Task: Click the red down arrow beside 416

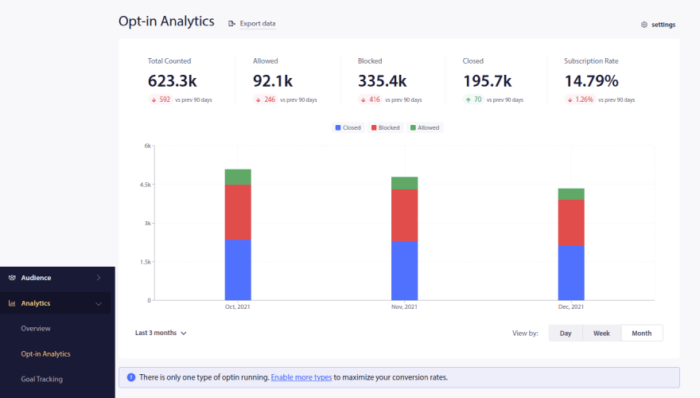Action: [x=363, y=100]
